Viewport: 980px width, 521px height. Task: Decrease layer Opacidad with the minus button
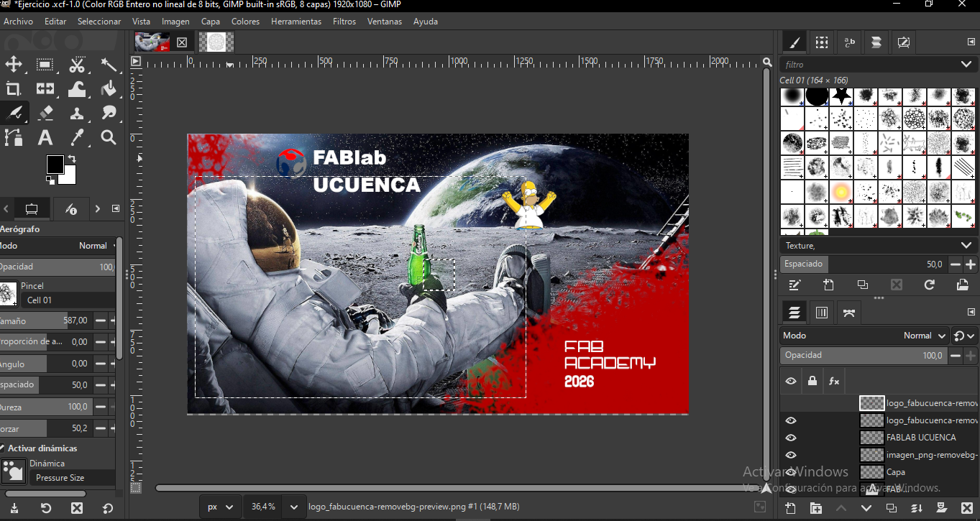[956, 356]
